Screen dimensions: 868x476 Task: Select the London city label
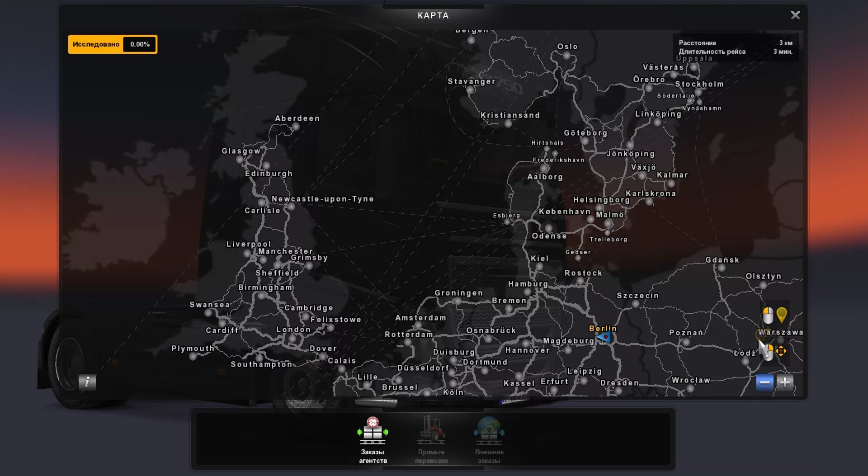[293, 330]
